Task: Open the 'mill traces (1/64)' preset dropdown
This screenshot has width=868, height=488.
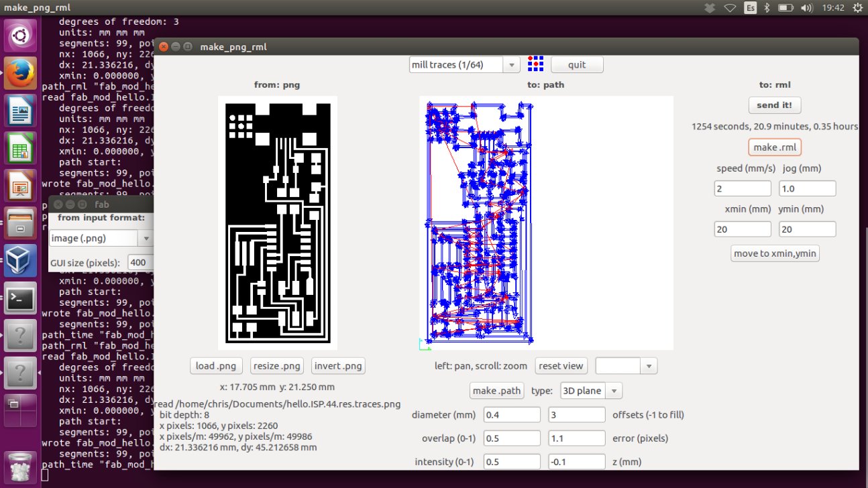Action: 464,64
